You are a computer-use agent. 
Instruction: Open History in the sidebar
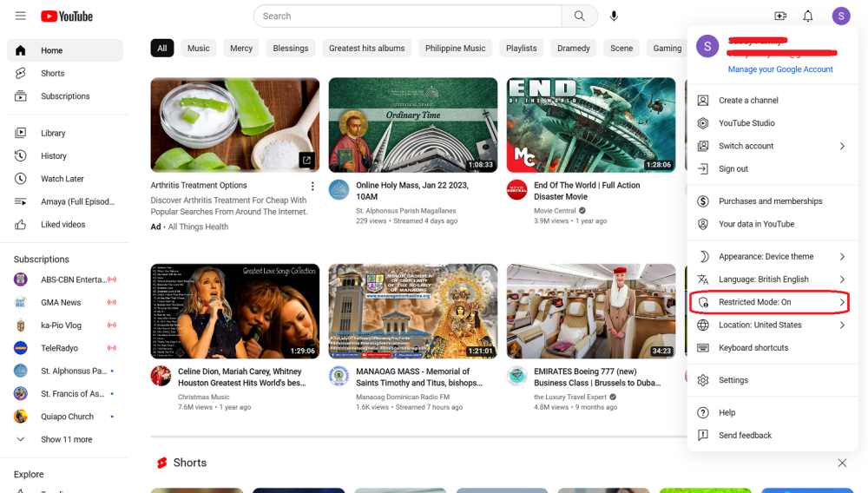point(65,156)
